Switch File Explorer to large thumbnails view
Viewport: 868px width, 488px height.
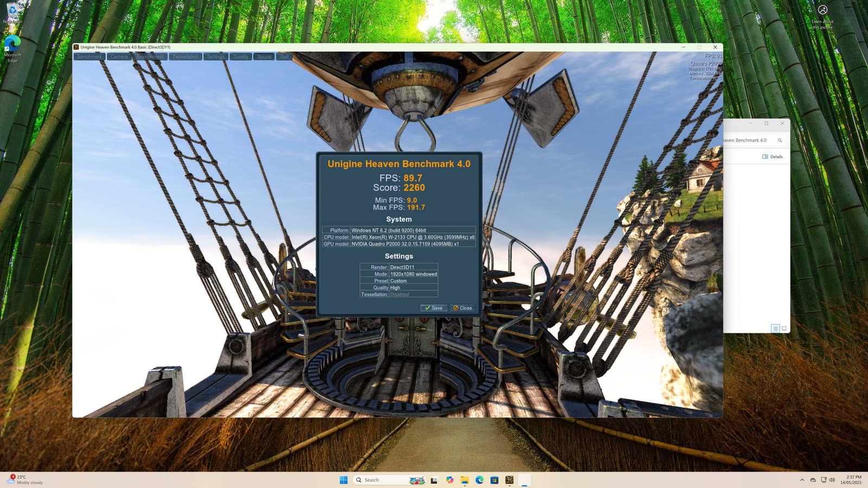[x=784, y=329]
